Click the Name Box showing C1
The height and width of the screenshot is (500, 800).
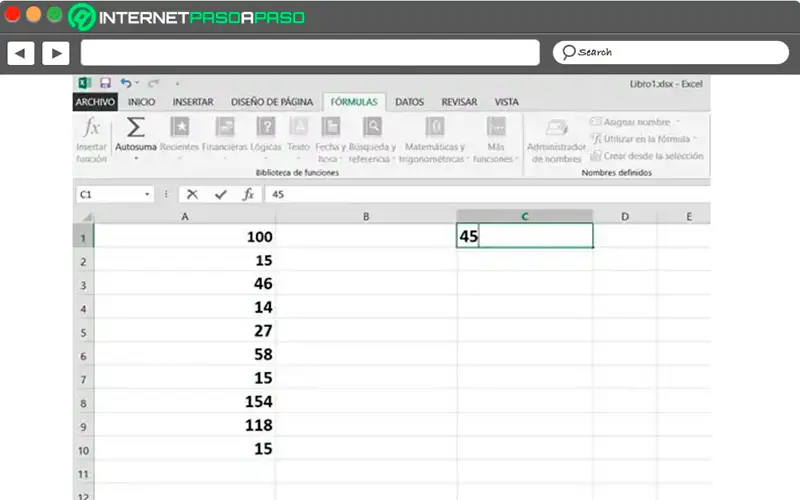115,194
